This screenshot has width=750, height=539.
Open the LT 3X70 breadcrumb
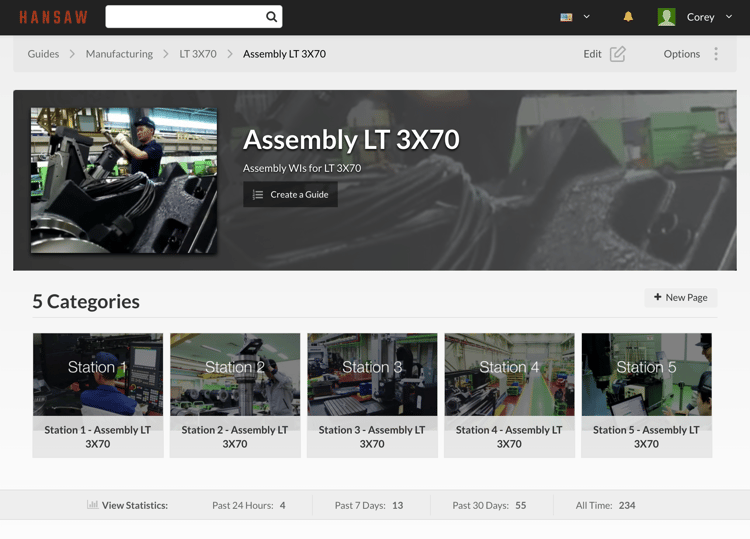point(198,54)
